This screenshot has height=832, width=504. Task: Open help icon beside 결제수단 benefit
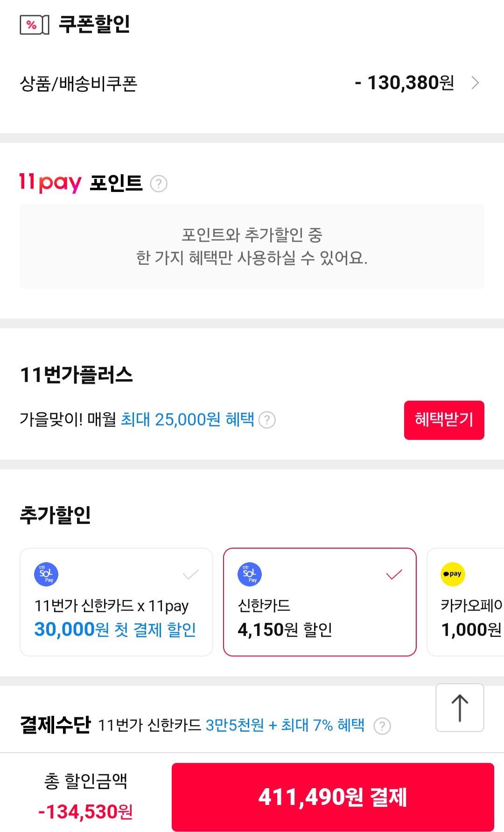[x=382, y=726]
